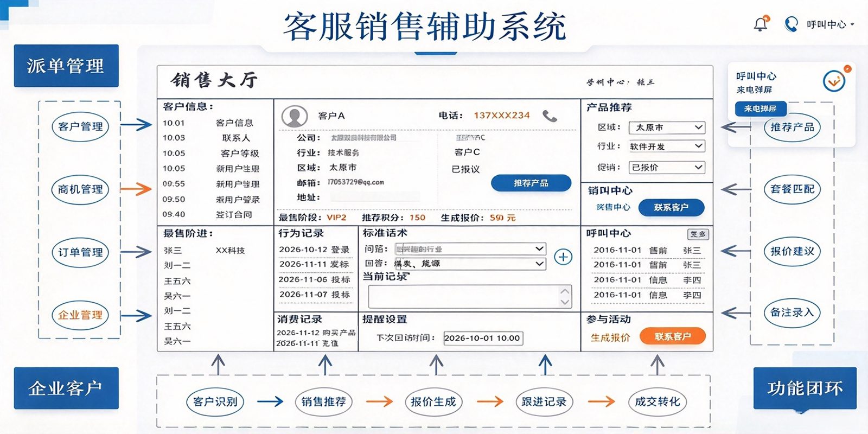Choose 备注录入 in the right menu

click(x=792, y=312)
